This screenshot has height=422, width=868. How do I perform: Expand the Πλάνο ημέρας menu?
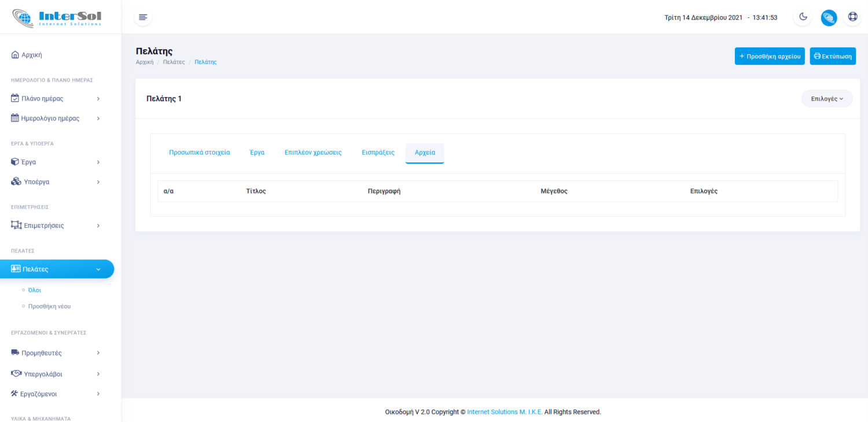(x=56, y=98)
